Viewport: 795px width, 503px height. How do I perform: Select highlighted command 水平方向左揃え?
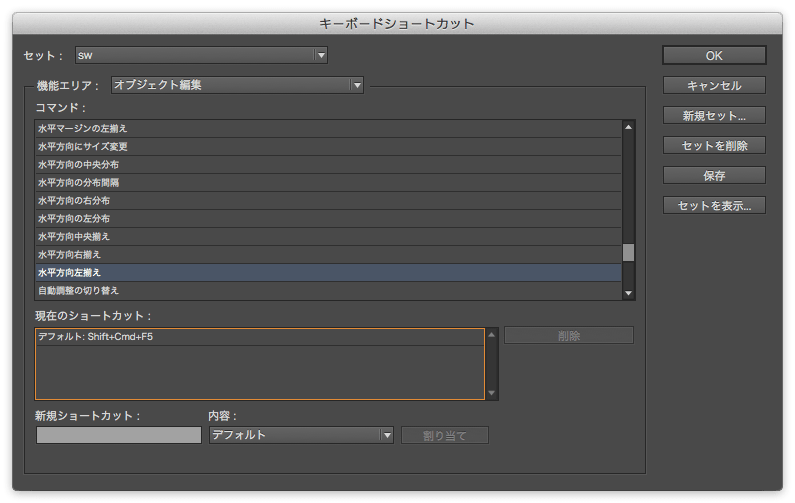pos(328,273)
